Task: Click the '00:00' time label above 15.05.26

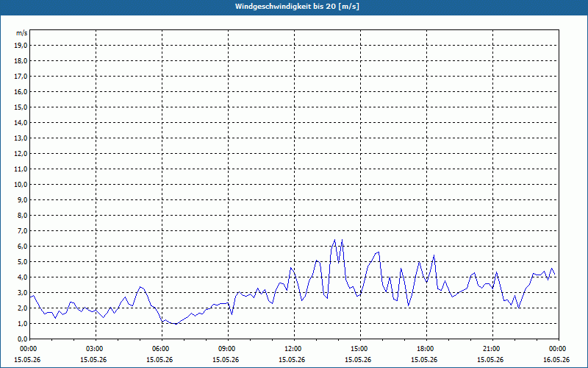Action: coord(29,349)
